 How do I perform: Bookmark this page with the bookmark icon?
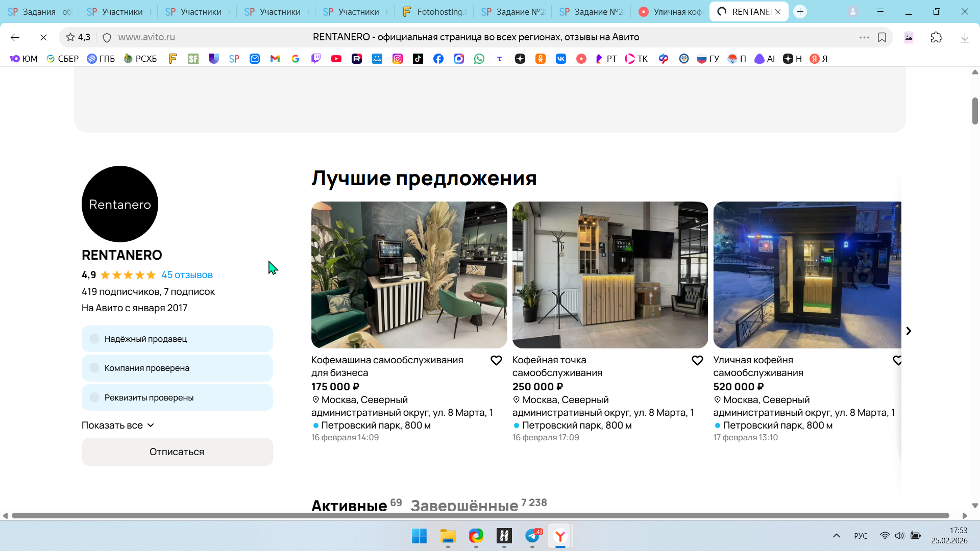click(x=882, y=37)
